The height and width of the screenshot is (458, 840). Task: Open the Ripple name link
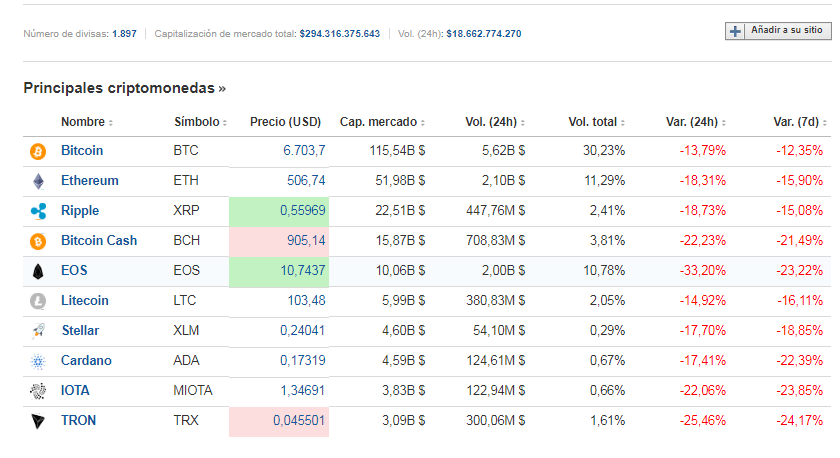(80, 211)
